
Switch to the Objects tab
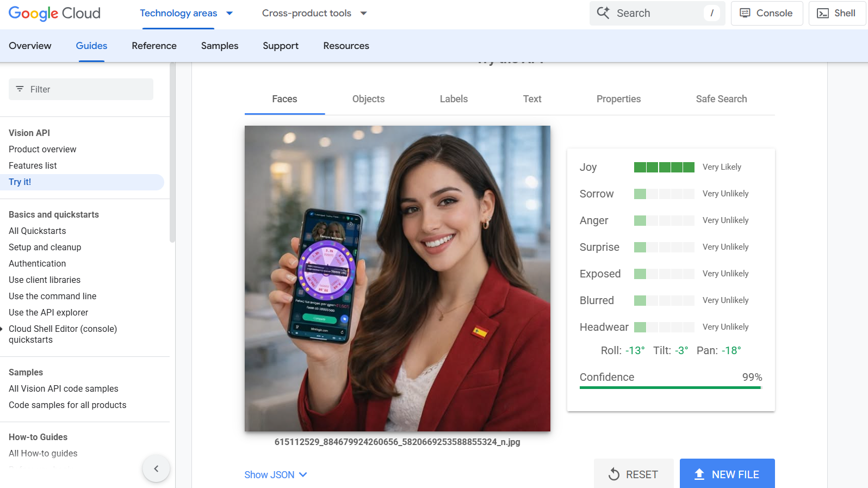(368, 99)
